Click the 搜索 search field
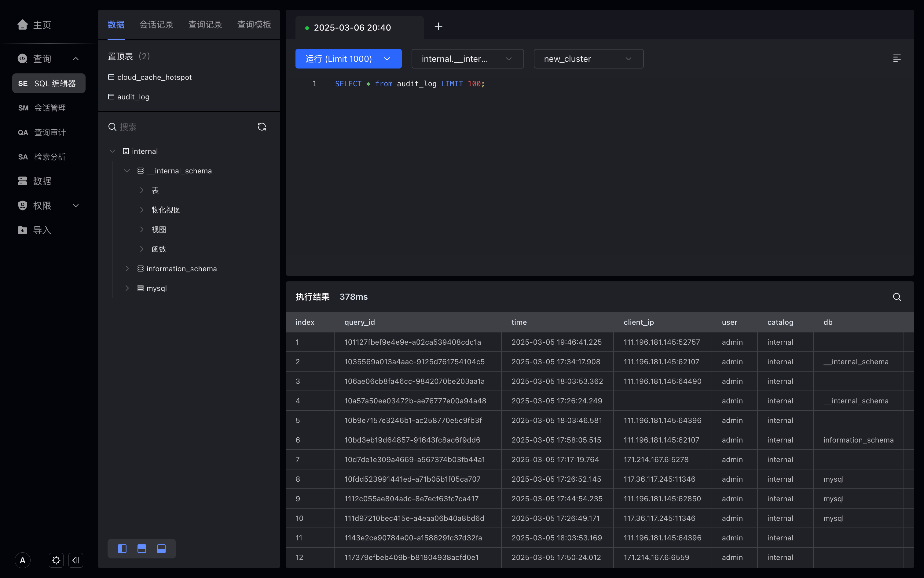 (179, 127)
